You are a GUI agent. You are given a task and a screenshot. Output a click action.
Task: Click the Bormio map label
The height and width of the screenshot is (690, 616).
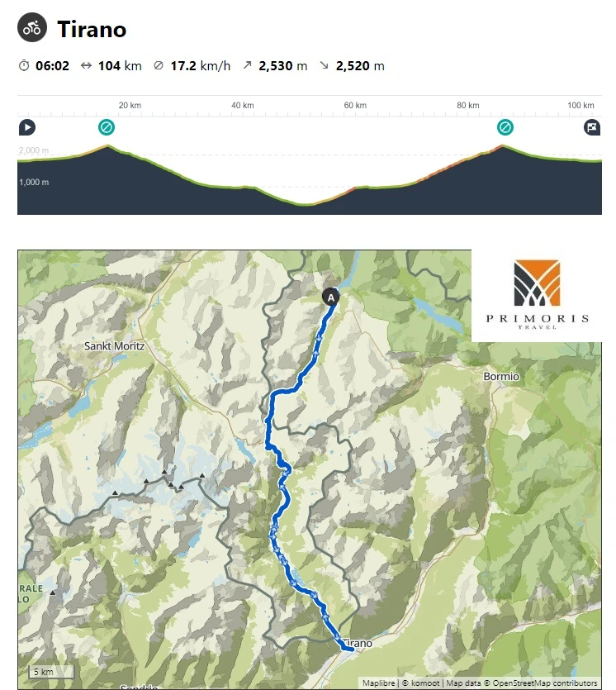[501, 377]
